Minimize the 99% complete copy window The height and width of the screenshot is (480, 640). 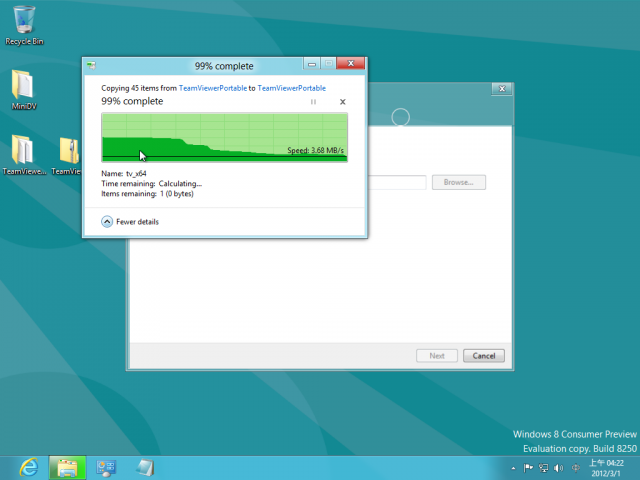[312, 64]
